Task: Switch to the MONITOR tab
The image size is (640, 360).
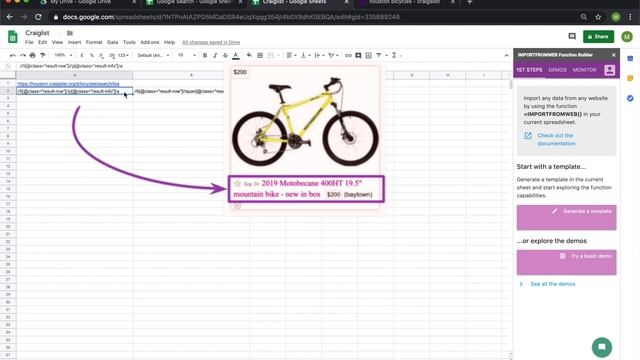Action: coord(584,70)
